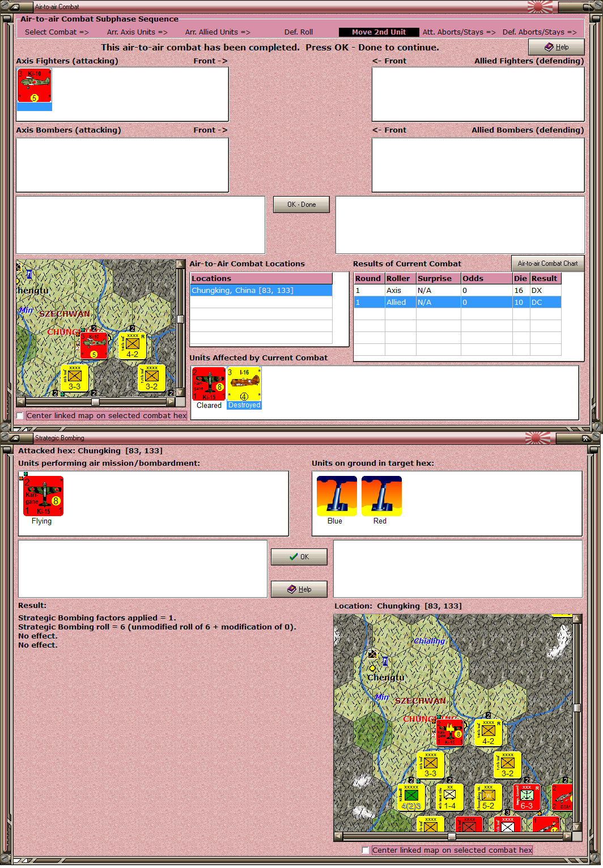Click vertical scrollbar thumb of Air-to-air map
603x868 pixels.
(x=180, y=319)
